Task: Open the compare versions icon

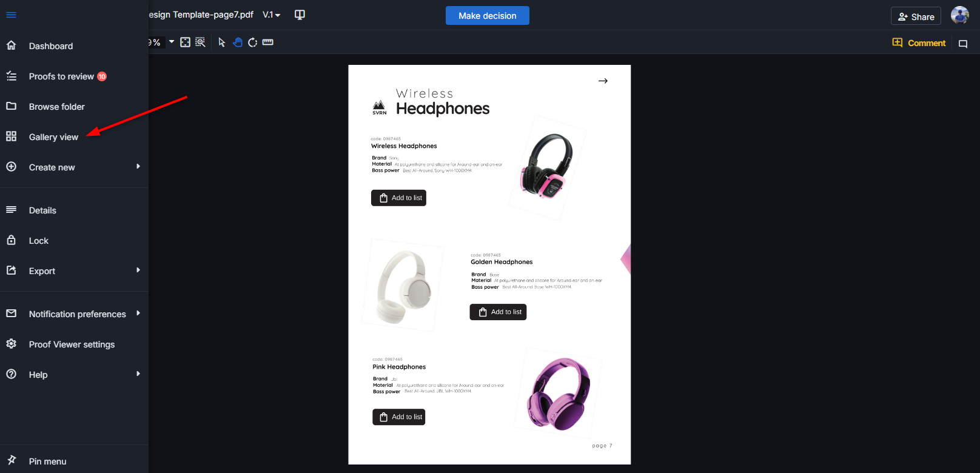Action: coord(300,15)
